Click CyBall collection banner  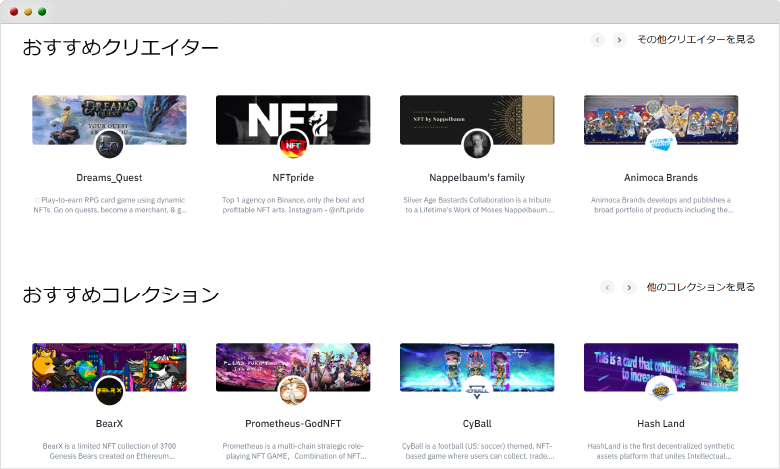tap(477, 367)
